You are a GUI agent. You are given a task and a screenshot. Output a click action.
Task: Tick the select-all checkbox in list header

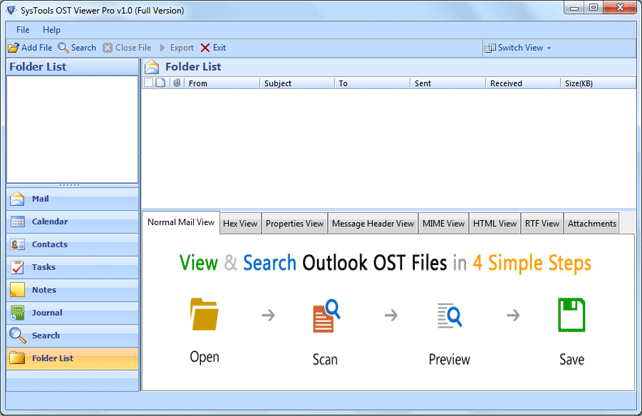[149, 83]
